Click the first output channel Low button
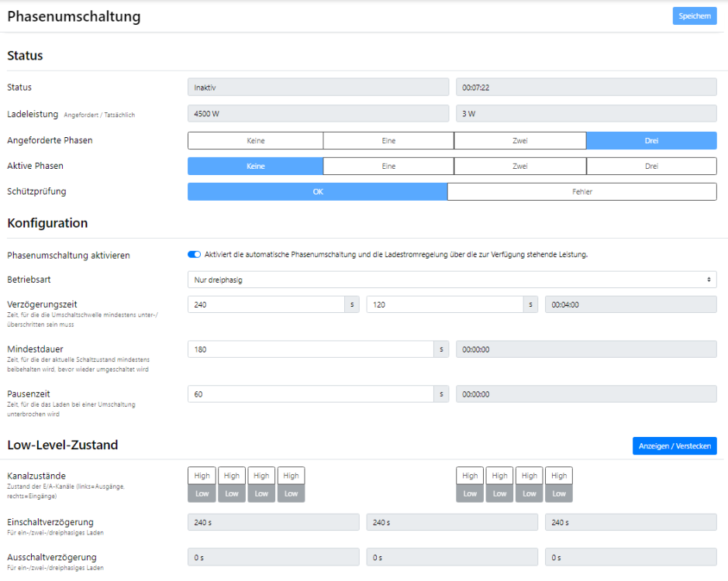This screenshot has height=581, width=728. pos(202,493)
